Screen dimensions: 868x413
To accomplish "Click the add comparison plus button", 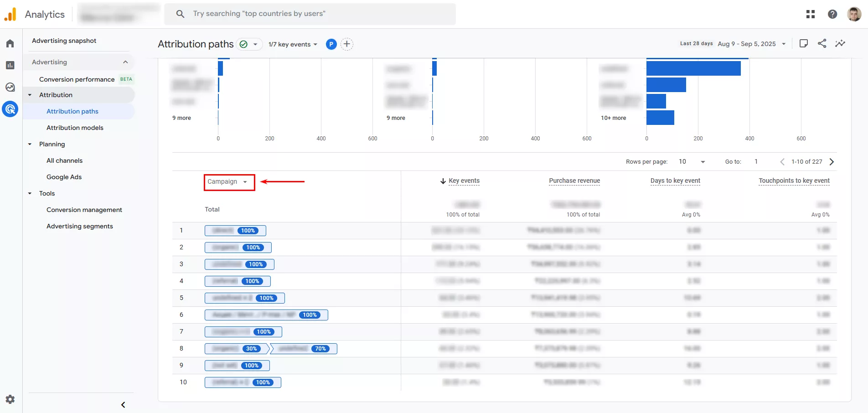I will tap(347, 44).
